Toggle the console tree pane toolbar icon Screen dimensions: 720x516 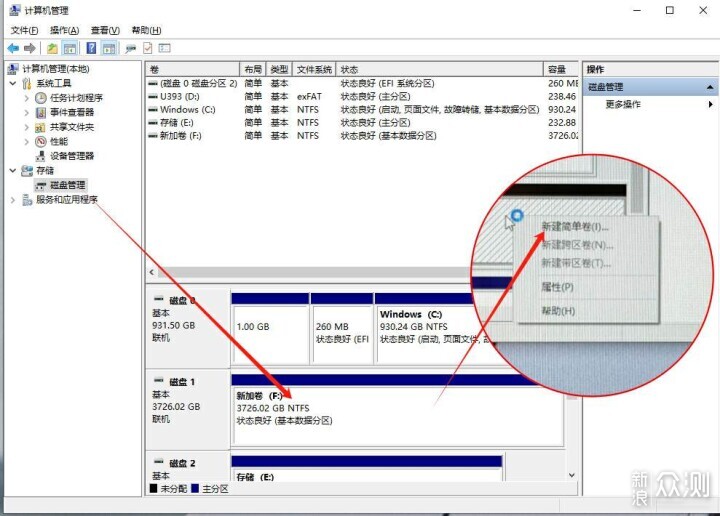[70, 48]
